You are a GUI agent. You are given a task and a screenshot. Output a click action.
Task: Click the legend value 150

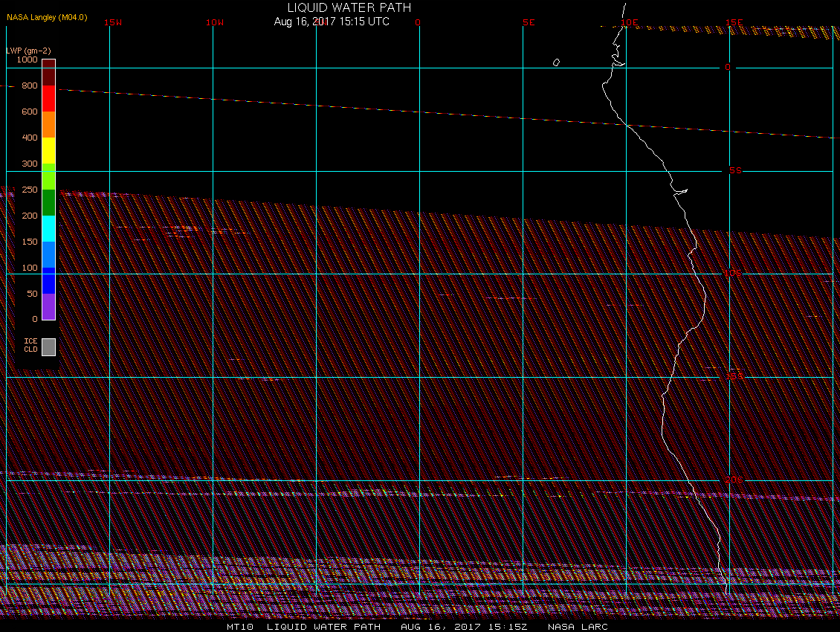tap(30, 242)
